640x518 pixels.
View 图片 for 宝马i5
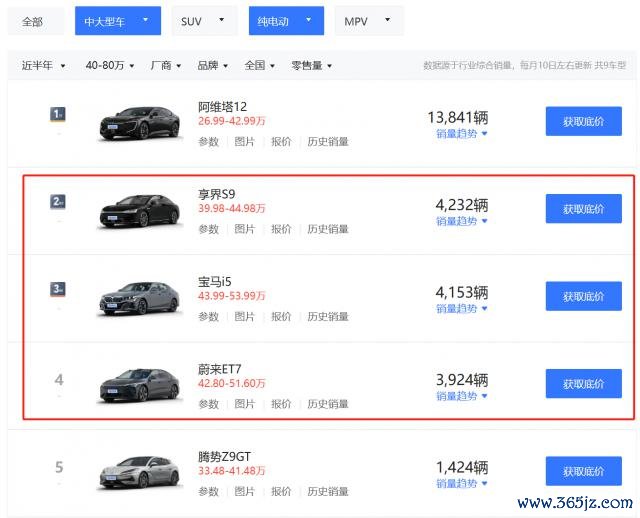click(244, 316)
